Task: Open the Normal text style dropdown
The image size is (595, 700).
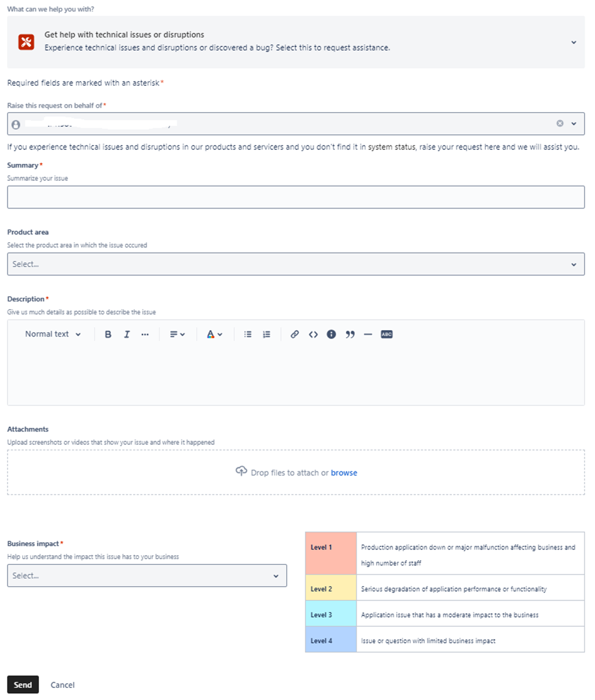Action: coord(53,335)
